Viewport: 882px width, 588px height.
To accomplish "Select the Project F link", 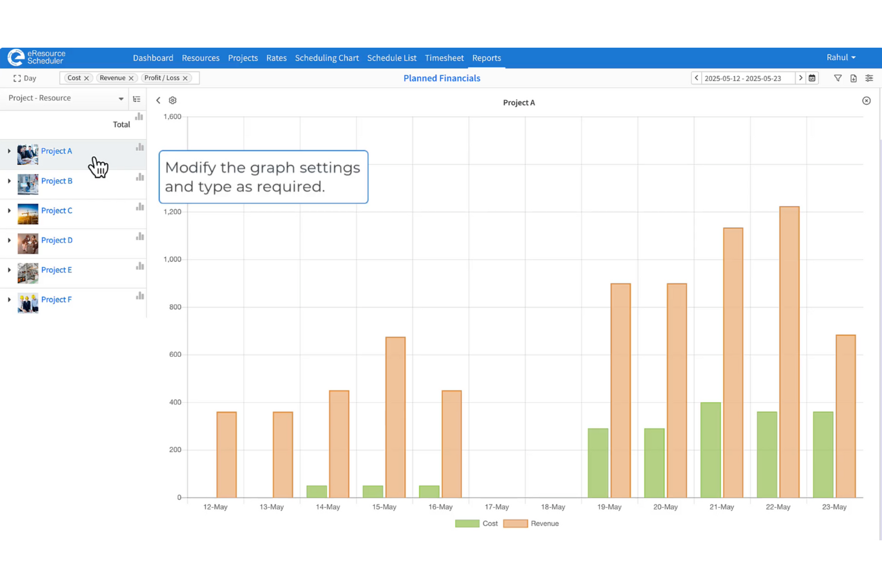I will [57, 299].
